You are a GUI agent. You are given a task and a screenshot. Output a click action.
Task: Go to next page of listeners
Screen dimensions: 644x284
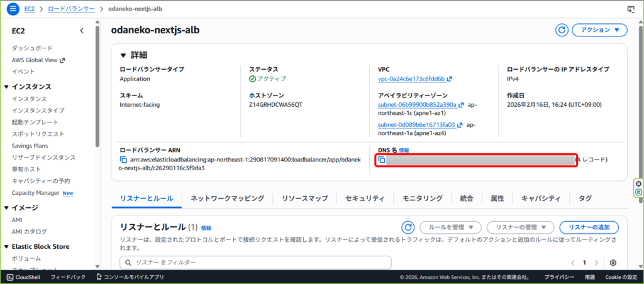598,263
